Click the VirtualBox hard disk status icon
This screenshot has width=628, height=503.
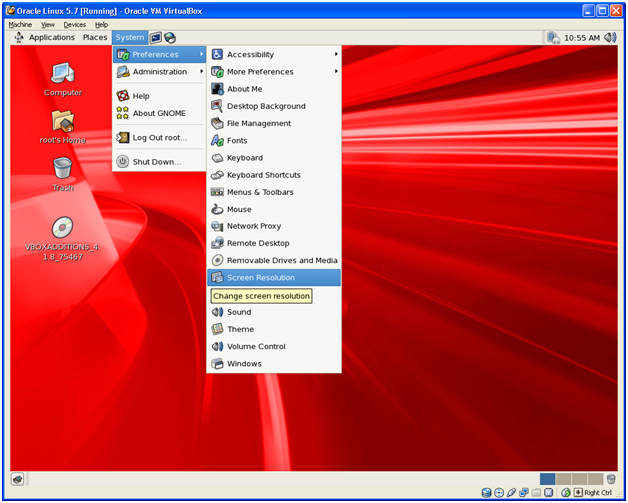[x=487, y=493]
